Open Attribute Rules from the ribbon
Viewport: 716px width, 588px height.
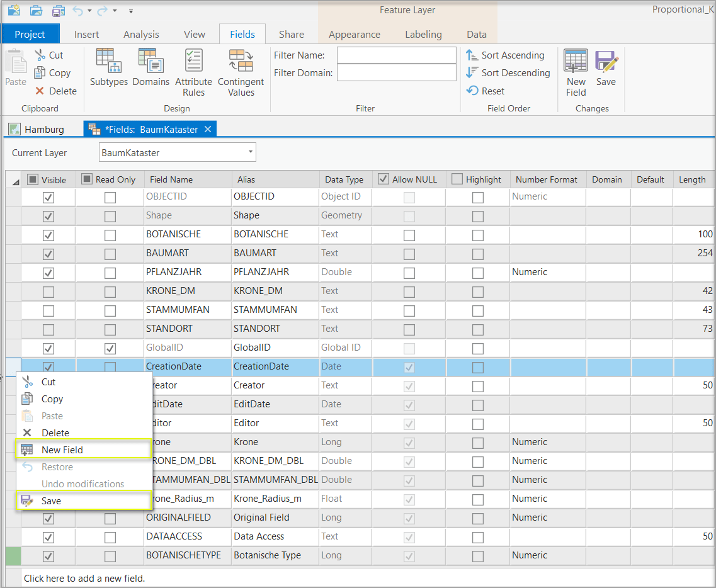click(193, 72)
